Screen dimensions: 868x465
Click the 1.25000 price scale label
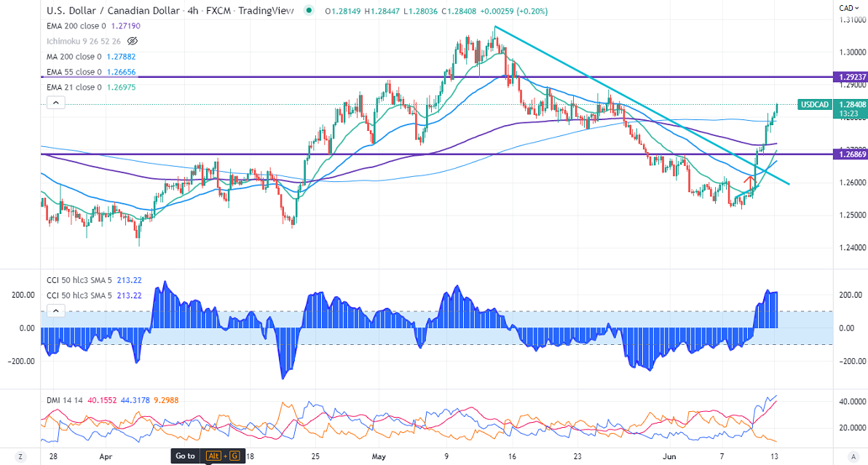853,215
